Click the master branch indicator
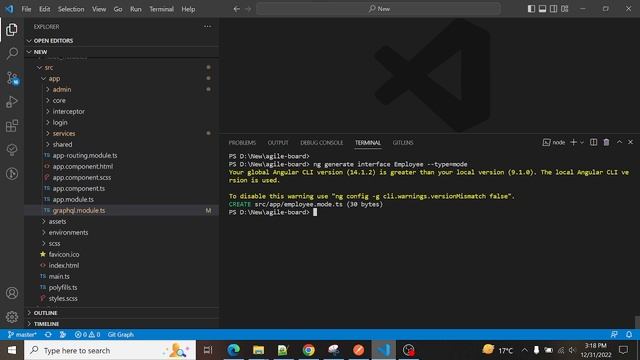Screen dimensions: 640x360 coord(22,334)
